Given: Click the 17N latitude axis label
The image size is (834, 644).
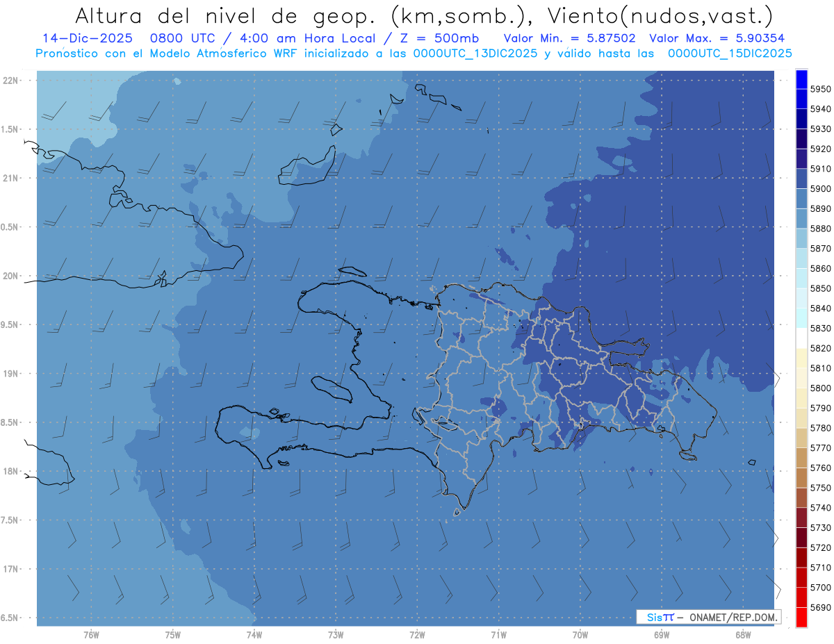Looking at the screenshot, I should (10, 570).
